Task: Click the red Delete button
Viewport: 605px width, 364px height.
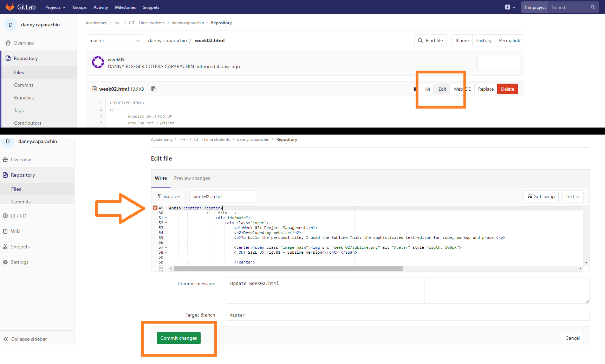Action: (508, 89)
